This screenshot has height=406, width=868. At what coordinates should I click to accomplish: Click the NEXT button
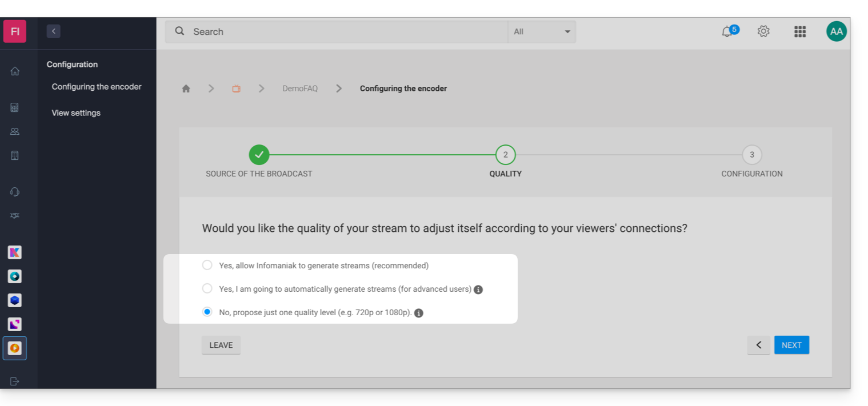[x=791, y=345]
